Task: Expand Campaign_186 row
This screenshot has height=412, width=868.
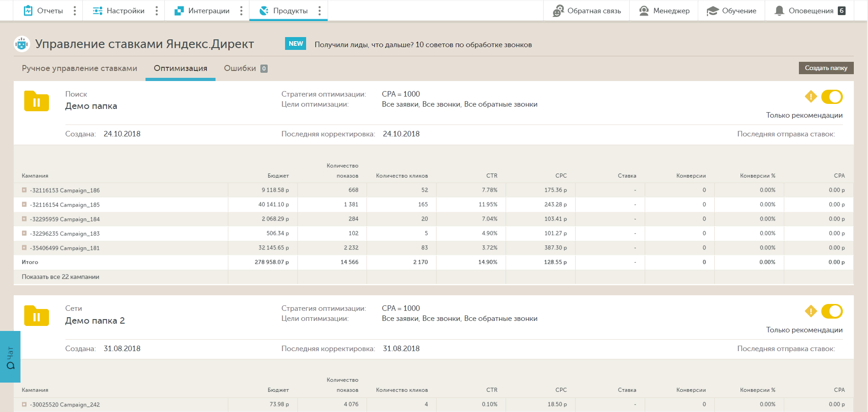Action: point(24,190)
